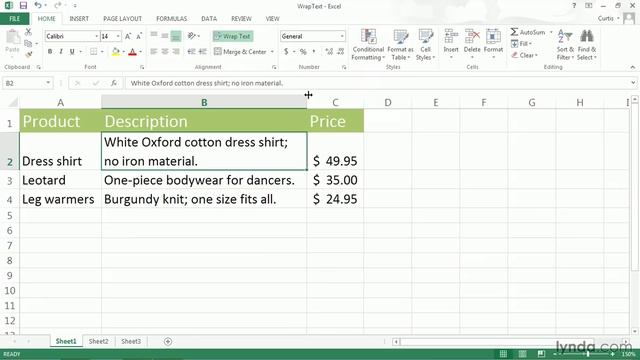Viewport: 640px width, 360px height.
Task: Toggle Italic formatting
Action: point(61,52)
